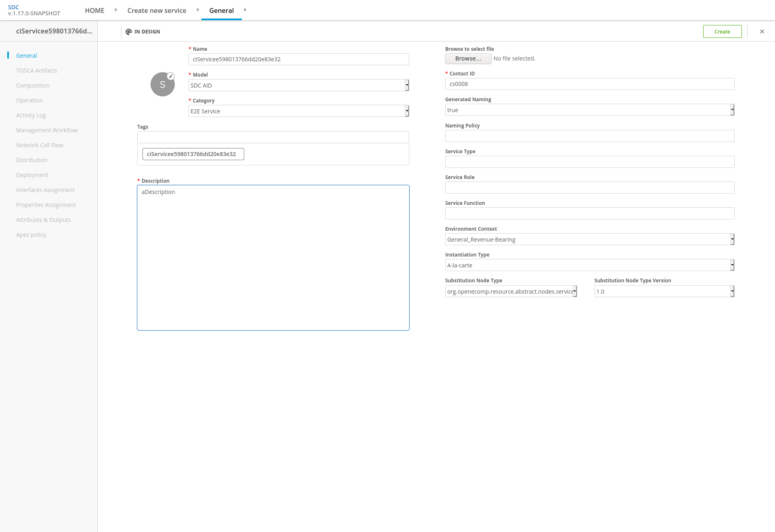
Task: Open Operation section
Action: pyautogui.click(x=29, y=100)
